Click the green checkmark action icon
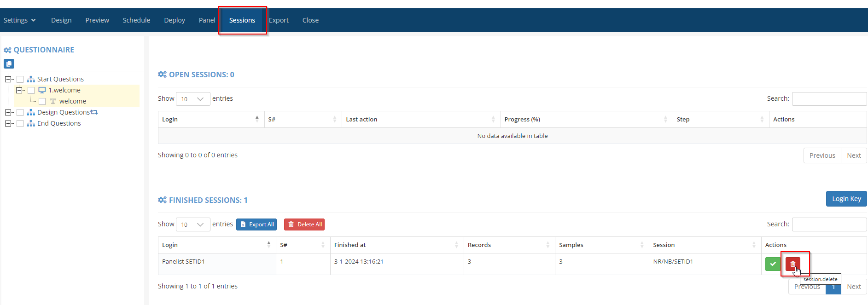This screenshot has width=868, height=305. pos(773,264)
